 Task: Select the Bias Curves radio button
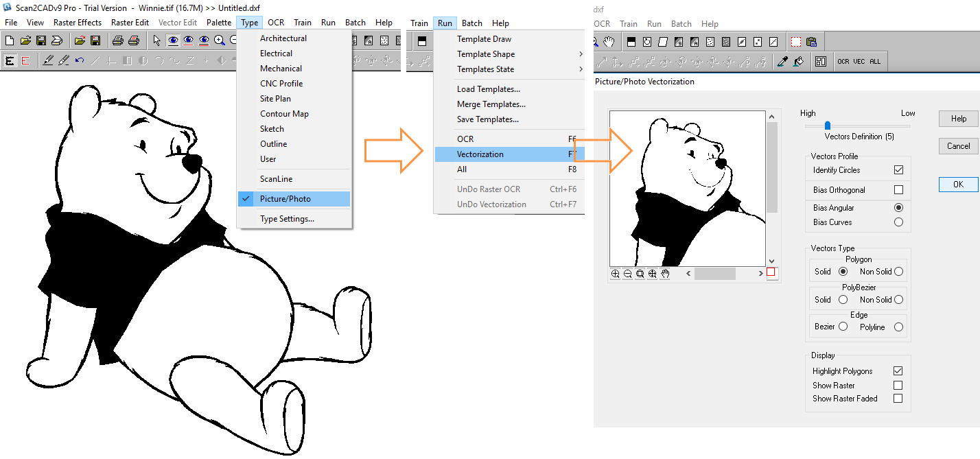point(898,221)
